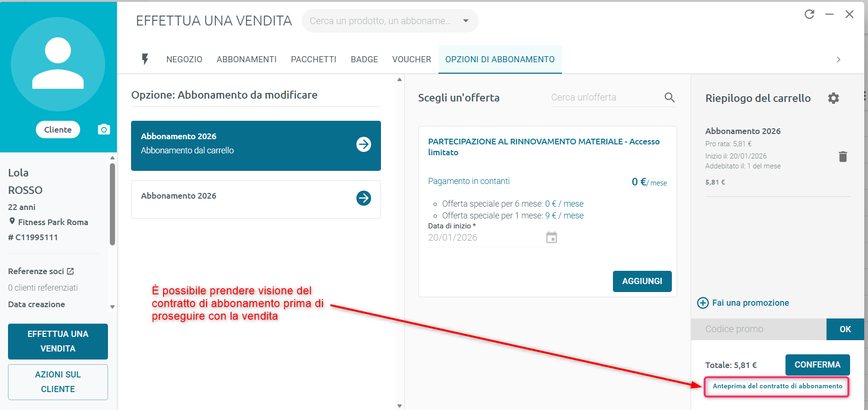Image resolution: width=868 pixels, height=410 pixels.
Task: Click Referenze soci label
Action: 36,271
